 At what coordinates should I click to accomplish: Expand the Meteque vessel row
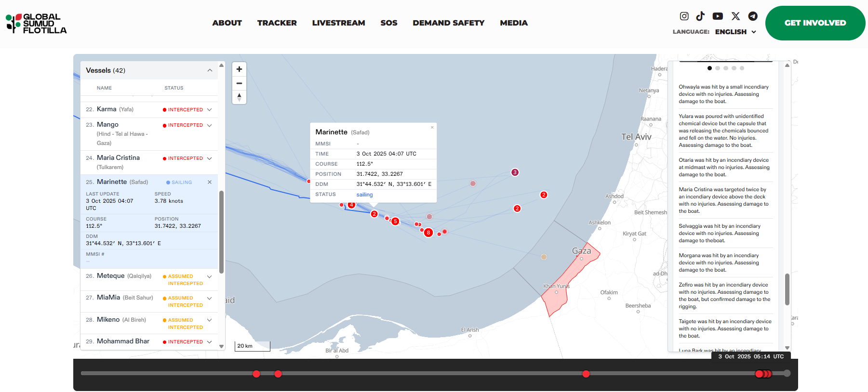(210, 276)
